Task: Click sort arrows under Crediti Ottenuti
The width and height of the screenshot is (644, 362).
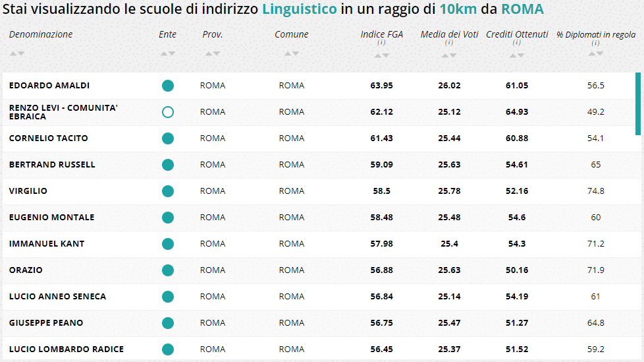Action: 517,56
